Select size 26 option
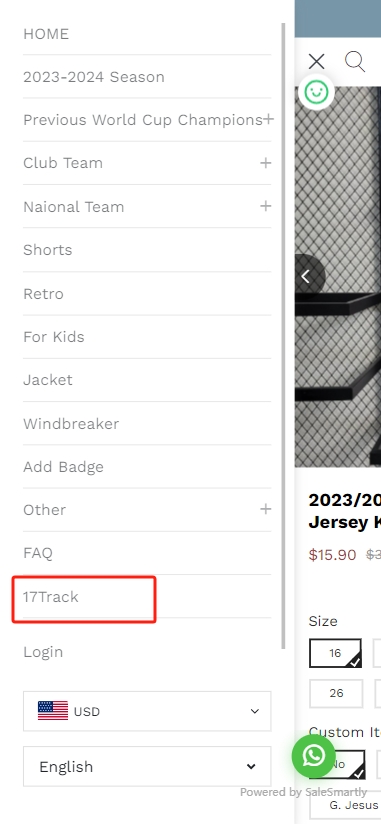This screenshot has height=824, width=381. [x=336, y=693]
